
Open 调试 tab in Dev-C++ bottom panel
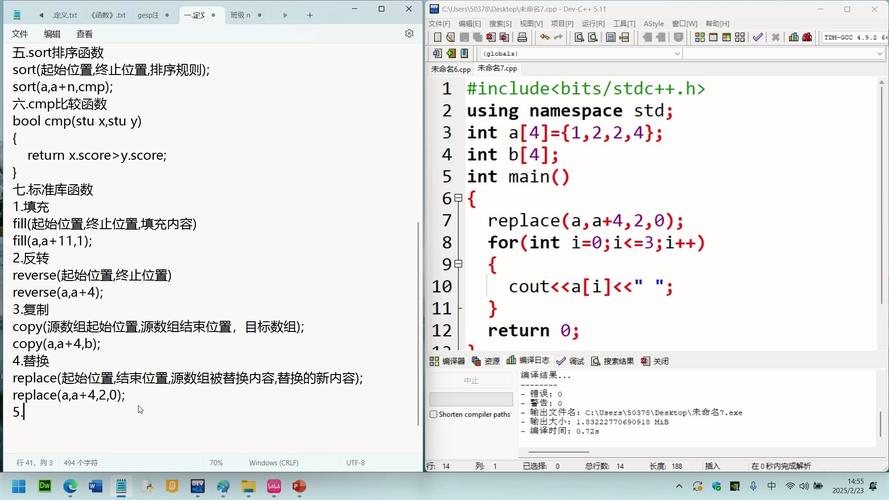click(570, 361)
